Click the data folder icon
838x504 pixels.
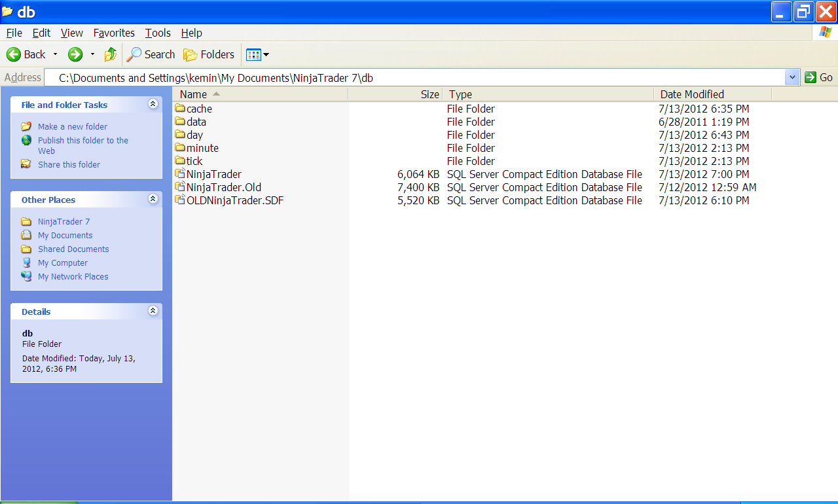coord(180,122)
